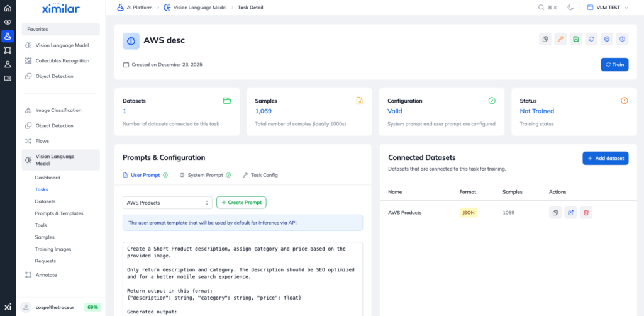Viewport: 644px width, 316px height.
Task: Click the globe icon in the header
Action: (607, 39)
